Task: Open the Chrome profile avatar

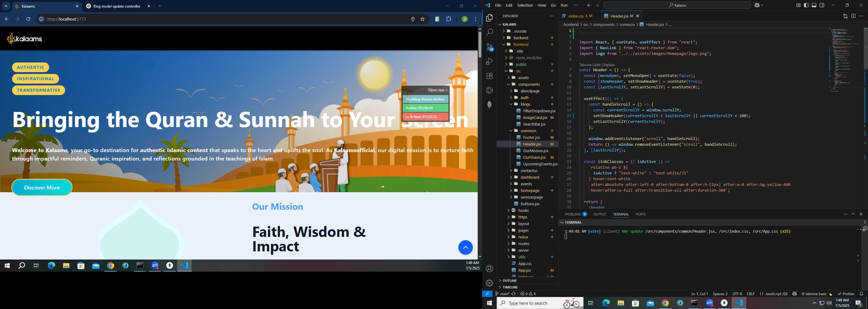Action: coord(464,19)
